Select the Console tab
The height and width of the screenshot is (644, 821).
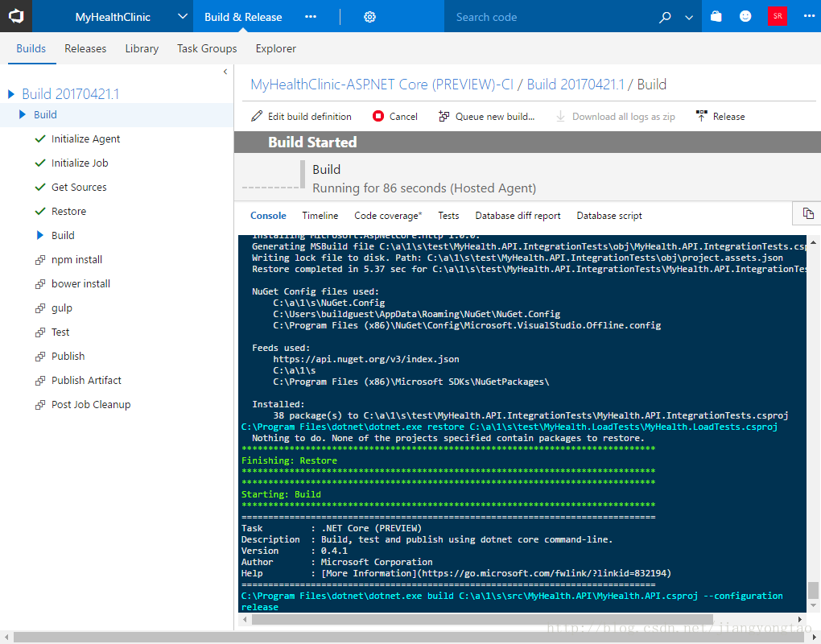tap(268, 216)
